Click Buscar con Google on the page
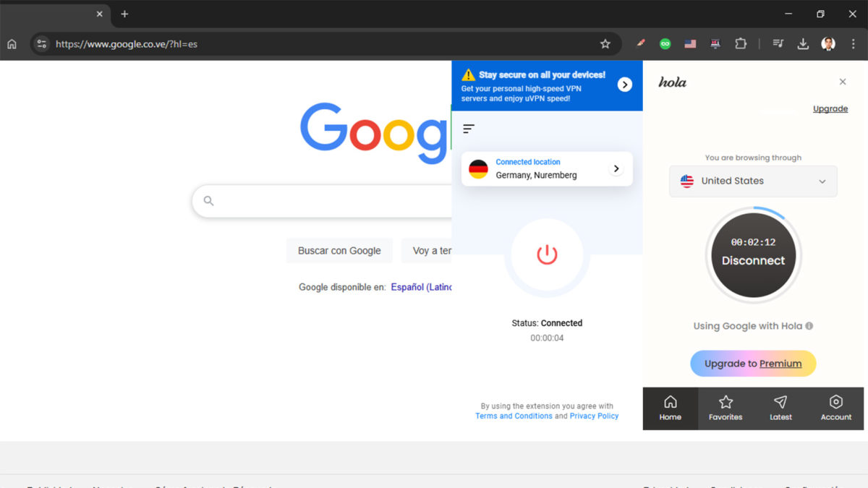The height and width of the screenshot is (488, 868). 339,250
